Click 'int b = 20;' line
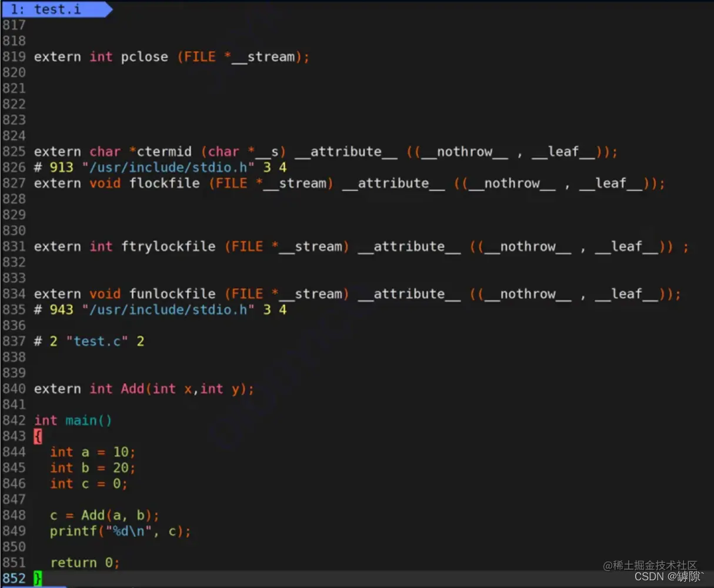The width and height of the screenshot is (714, 588). [93, 468]
